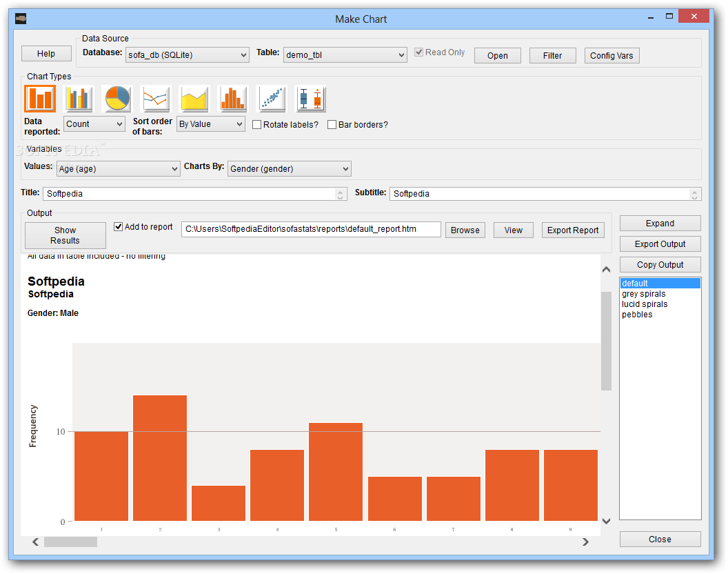Click the Subtitle field spinner arrows
This screenshot has height=574, width=728.
(x=695, y=194)
